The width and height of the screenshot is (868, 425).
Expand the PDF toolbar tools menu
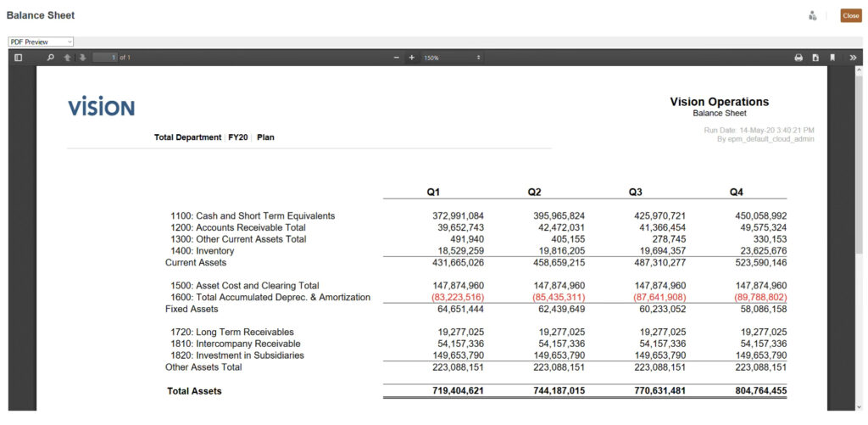tap(852, 58)
